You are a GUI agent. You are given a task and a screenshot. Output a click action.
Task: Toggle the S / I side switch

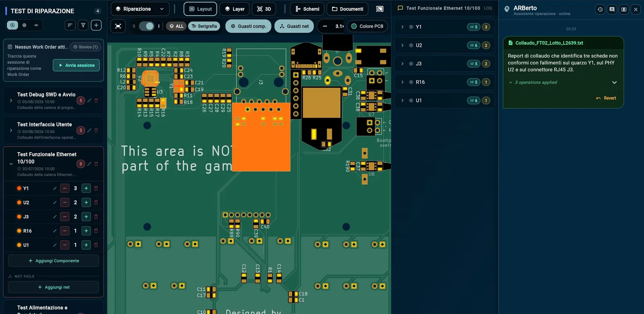[x=147, y=26]
